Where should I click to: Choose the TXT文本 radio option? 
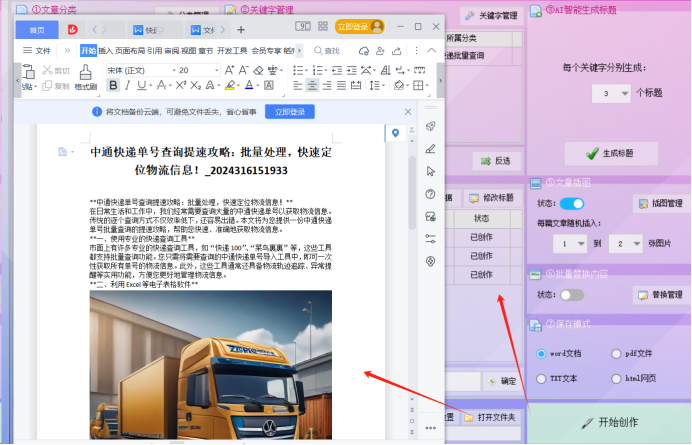pyautogui.click(x=540, y=379)
